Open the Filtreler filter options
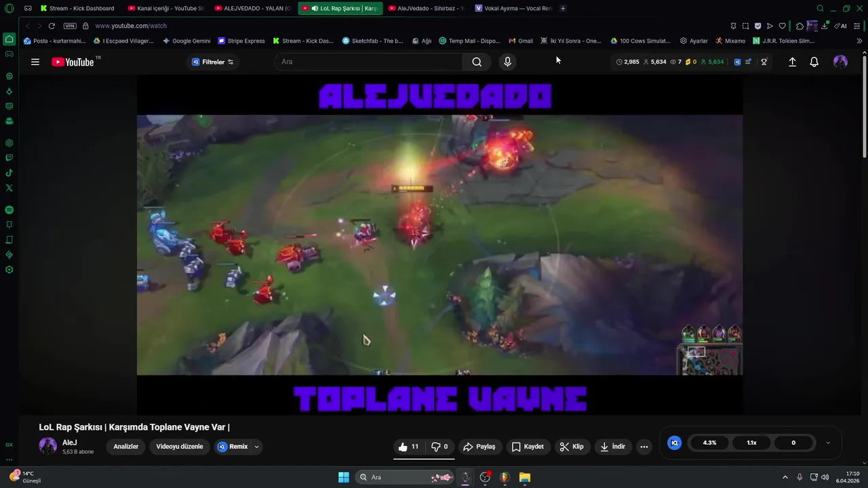Viewport: 868px width, 488px height. [212, 62]
